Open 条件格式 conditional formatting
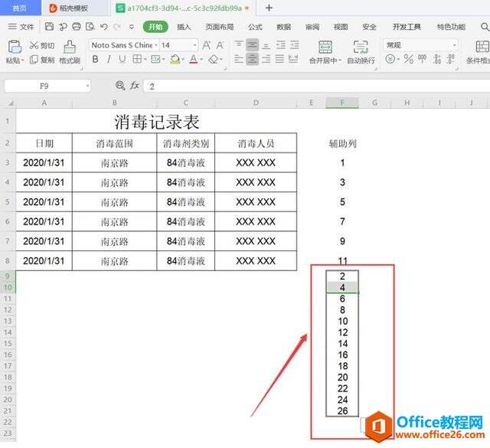The width and height of the screenshot is (490, 448). click(478, 52)
